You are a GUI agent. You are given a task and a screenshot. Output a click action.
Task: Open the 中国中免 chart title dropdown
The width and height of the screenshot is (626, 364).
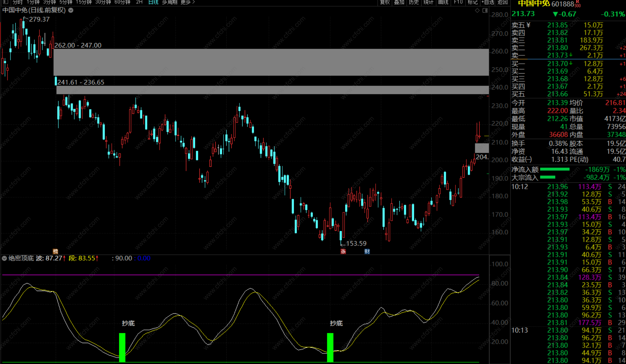click(71, 10)
